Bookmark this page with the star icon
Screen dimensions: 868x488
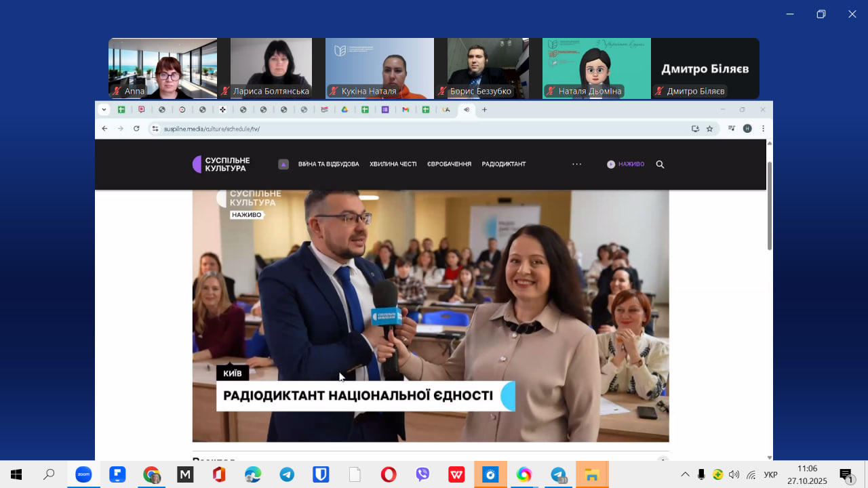coord(709,128)
